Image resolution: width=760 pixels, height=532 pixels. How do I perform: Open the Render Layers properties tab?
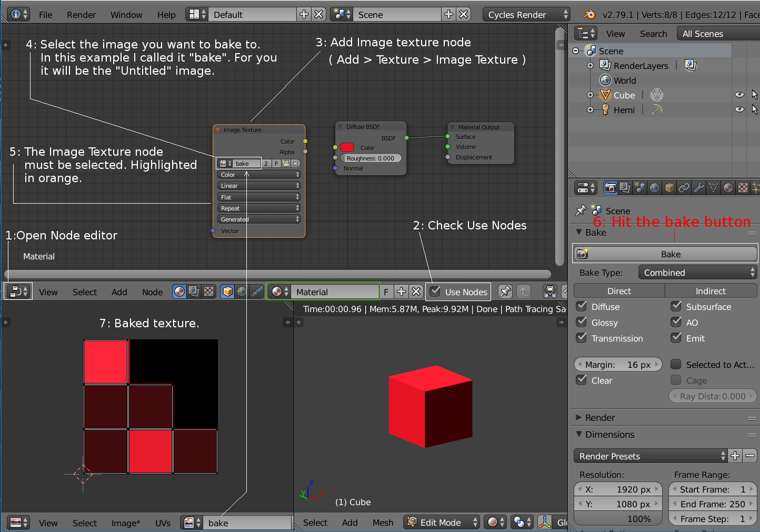click(625, 188)
